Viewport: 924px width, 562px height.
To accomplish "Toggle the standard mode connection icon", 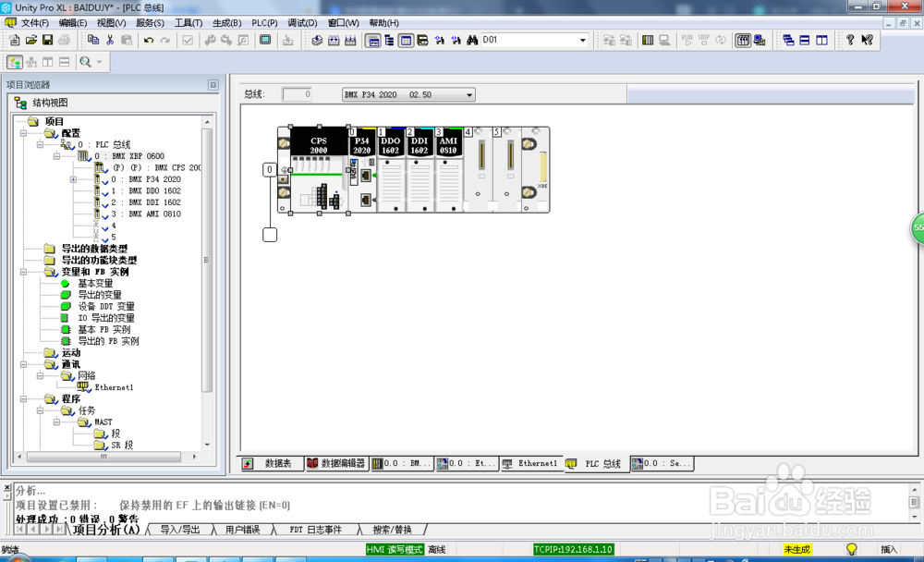I will tap(743, 40).
